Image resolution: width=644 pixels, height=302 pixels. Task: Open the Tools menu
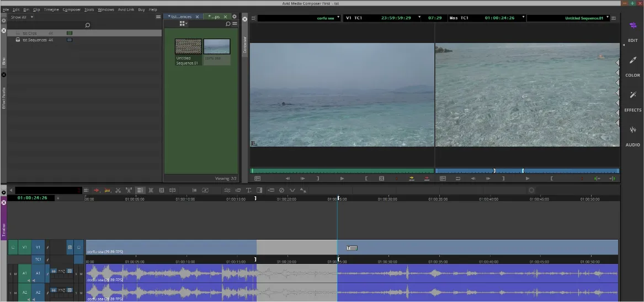coord(89,9)
